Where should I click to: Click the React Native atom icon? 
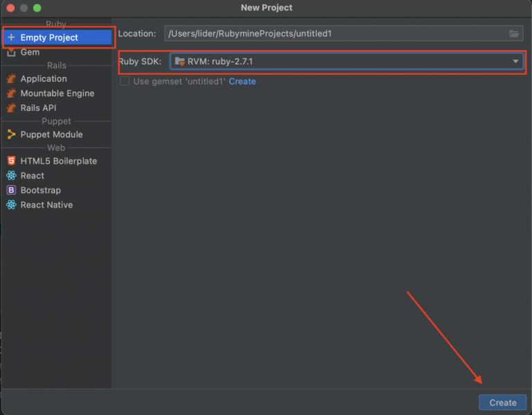coord(11,205)
